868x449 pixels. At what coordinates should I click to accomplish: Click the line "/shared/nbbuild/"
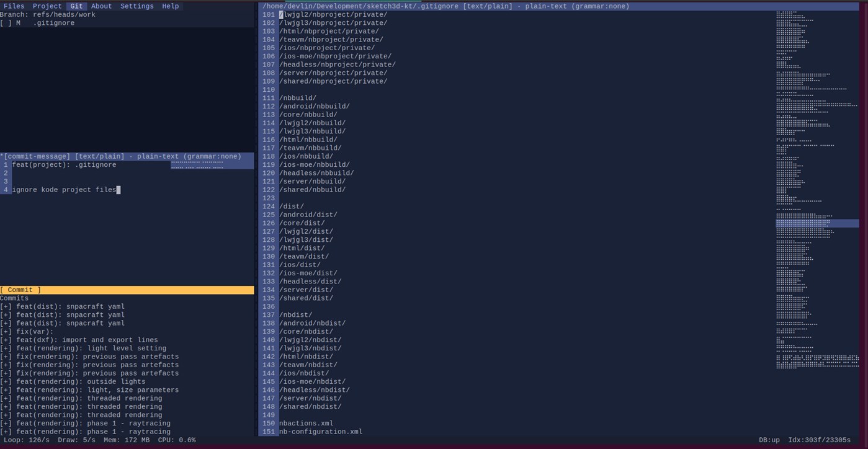pos(313,190)
